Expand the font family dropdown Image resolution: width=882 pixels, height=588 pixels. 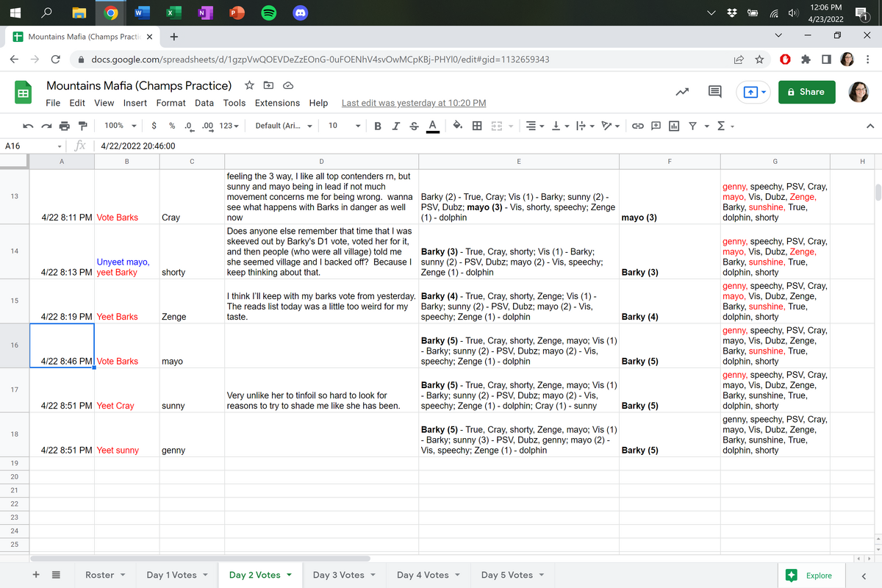coord(283,126)
